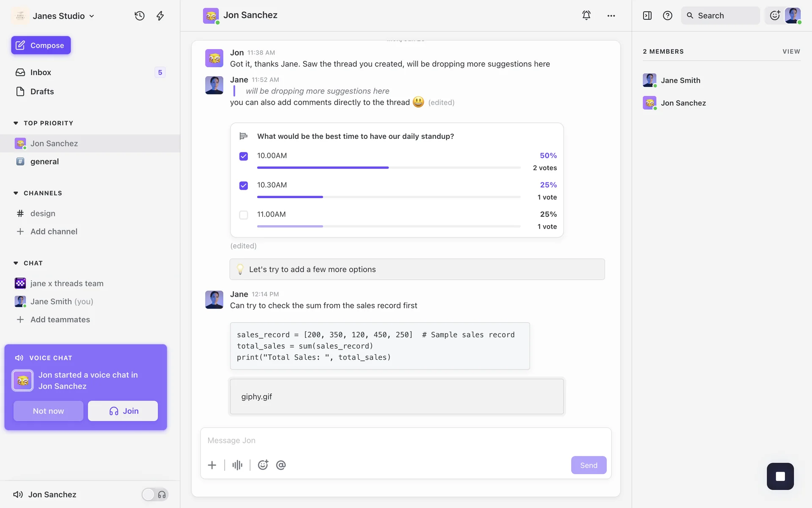The image size is (812, 508).
Task: Join the voice chat
Action: (123, 411)
